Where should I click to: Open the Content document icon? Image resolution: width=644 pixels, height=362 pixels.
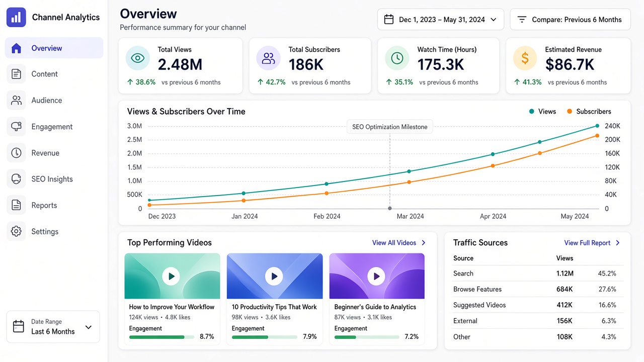(16, 74)
